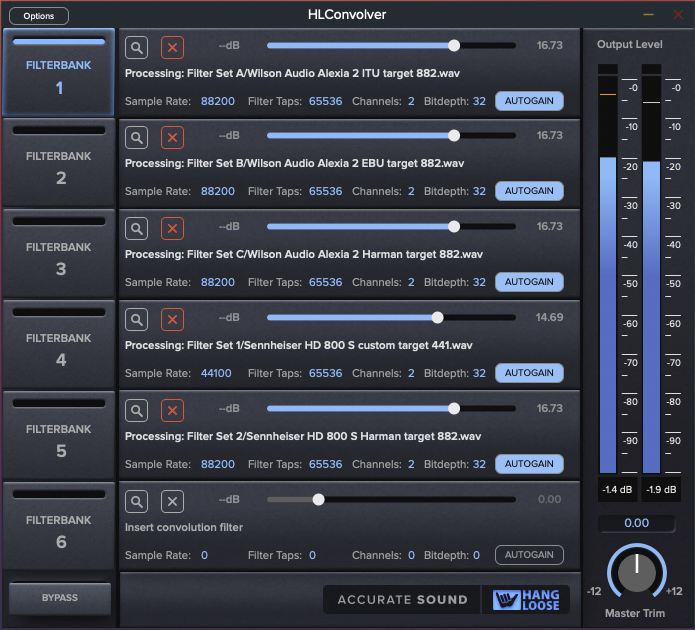695x630 pixels.
Task: Click the Master Trim knob
Action: (x=636, y=572)
